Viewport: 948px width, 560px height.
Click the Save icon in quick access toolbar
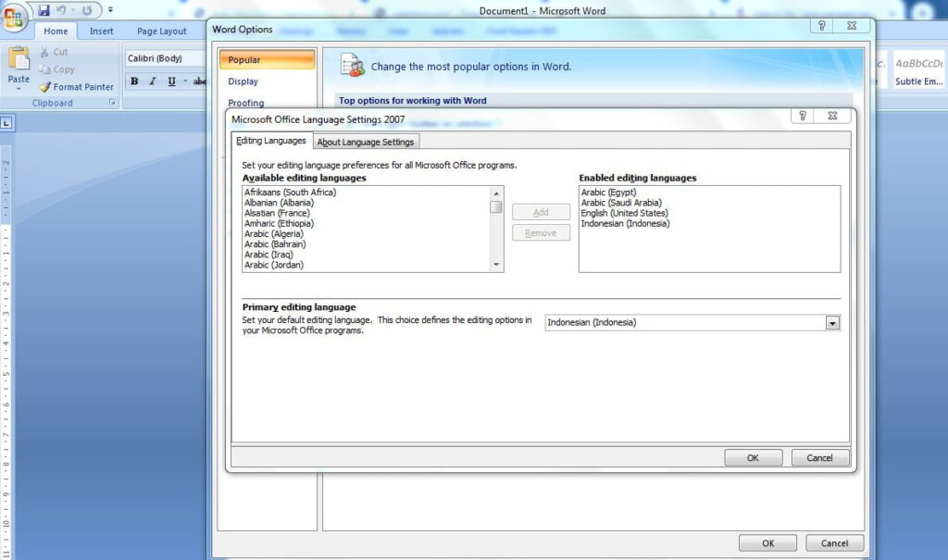pos(44,10)
